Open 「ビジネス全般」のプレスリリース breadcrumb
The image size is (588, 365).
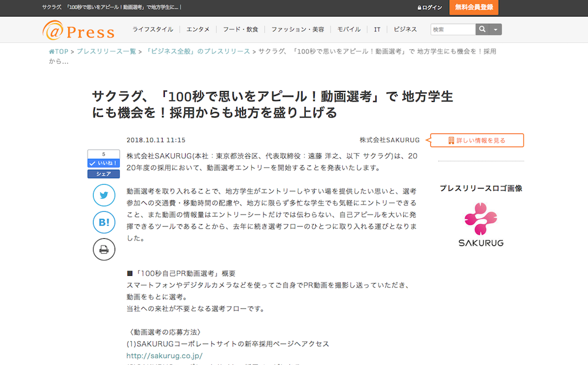coord(197,51)
